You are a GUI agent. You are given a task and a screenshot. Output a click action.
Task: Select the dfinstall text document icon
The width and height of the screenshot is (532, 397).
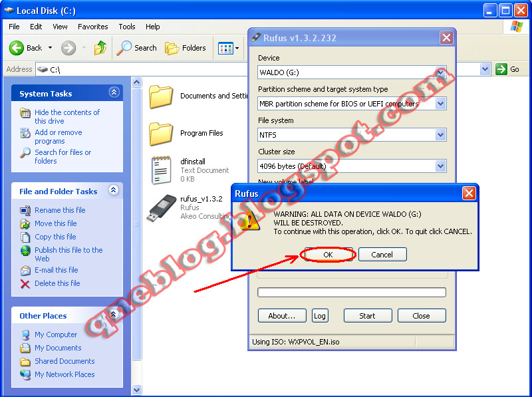click(161, 170)
